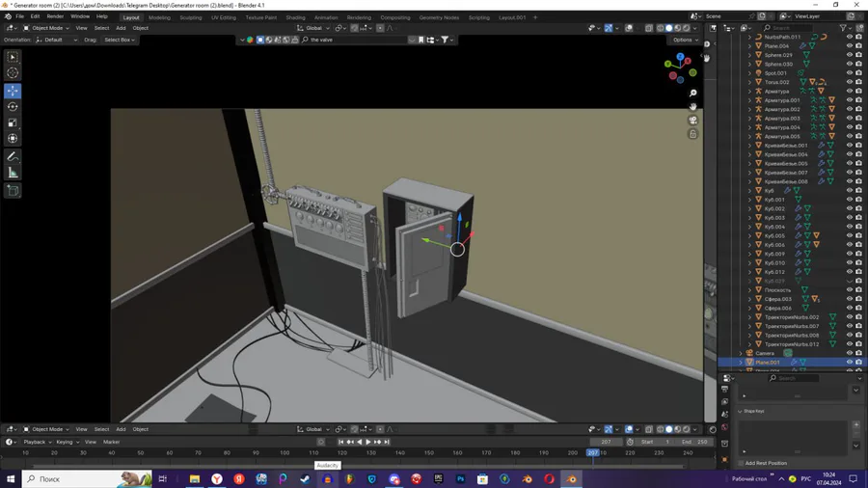
Task: Click the outliner filter field 'the valve'
Action: (357, 40)
